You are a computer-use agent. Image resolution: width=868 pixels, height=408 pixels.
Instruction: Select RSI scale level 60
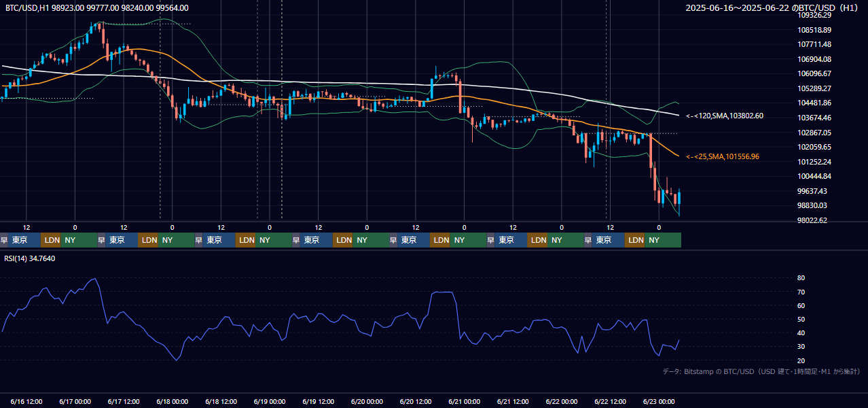[x=801, y=305]
